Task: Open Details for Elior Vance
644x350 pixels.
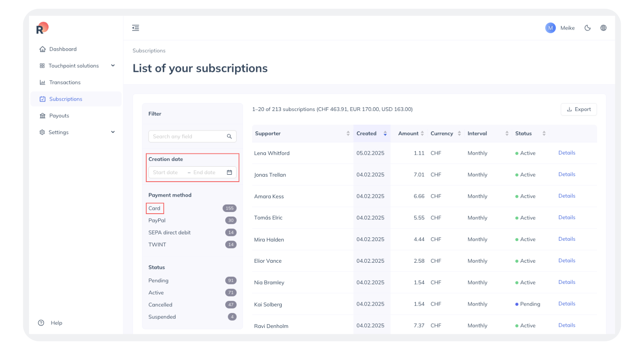Action: [x=567, y=261]
